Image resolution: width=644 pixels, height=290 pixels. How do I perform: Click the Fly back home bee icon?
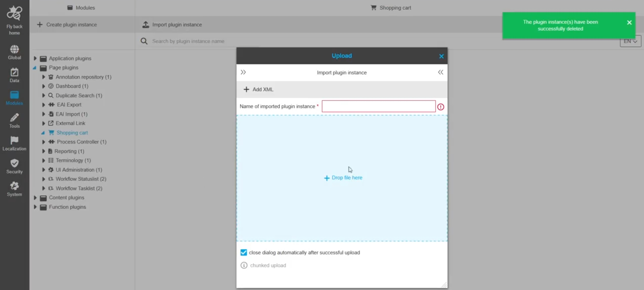click(14, 13)
